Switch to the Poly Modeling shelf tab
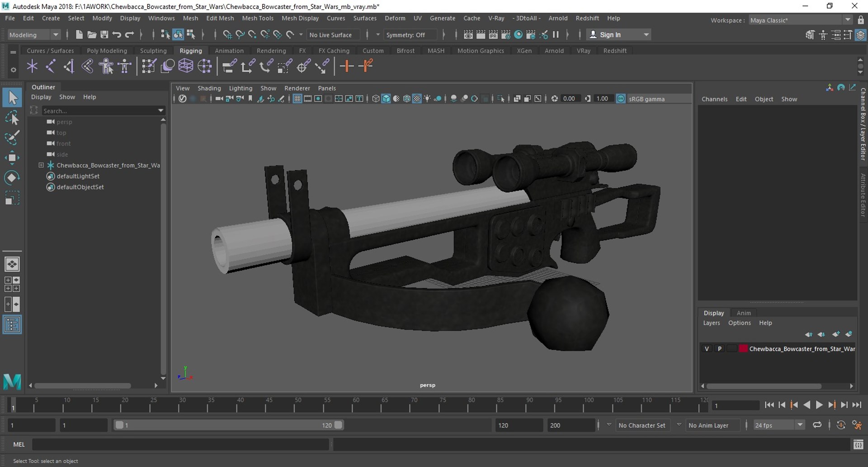868x467 pixels. pos(107,51)
